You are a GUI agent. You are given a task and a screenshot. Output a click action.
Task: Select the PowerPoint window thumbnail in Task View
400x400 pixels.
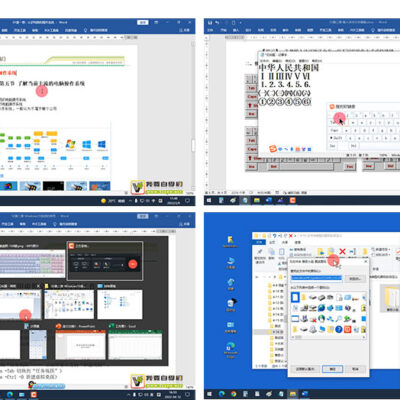[80, 345]
